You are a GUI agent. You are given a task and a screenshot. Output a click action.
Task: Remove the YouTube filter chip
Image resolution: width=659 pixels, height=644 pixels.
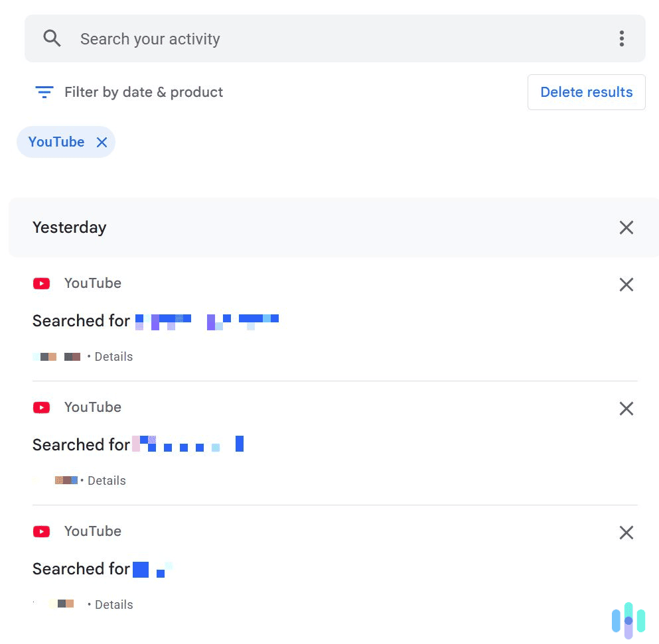(102, 141)
